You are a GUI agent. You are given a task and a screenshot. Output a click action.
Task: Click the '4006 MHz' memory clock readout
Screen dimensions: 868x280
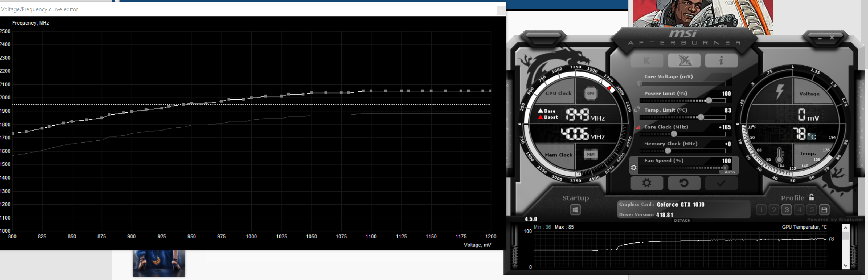583,133
